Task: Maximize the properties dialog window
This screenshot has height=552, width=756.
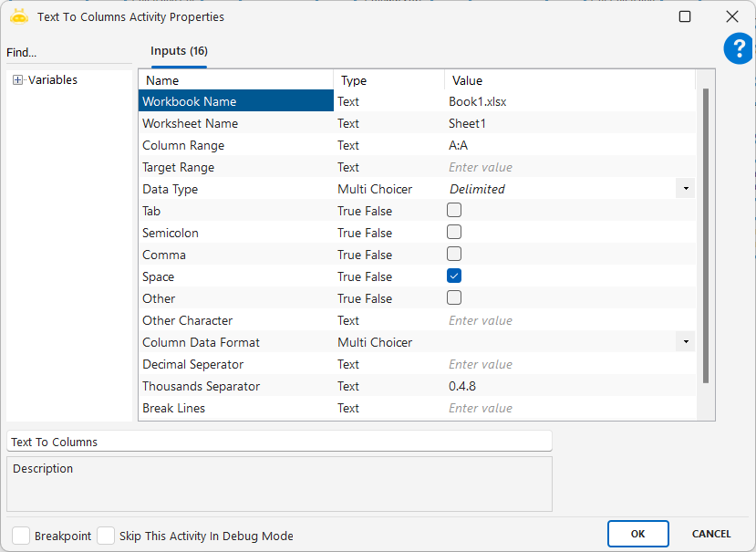Action: point(685,16)
